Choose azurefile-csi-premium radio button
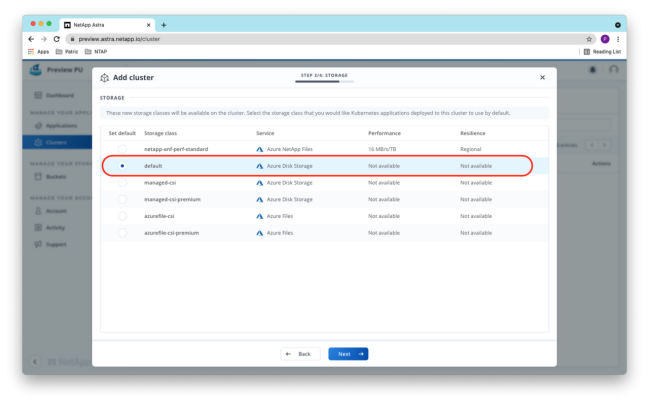This screenshot has height=405, width=650. point(122,232)
